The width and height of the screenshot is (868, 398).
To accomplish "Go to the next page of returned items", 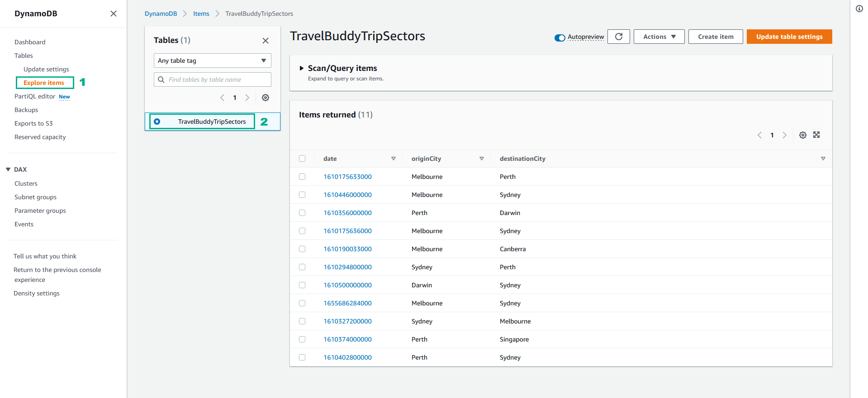I will (x=784, y=135).
